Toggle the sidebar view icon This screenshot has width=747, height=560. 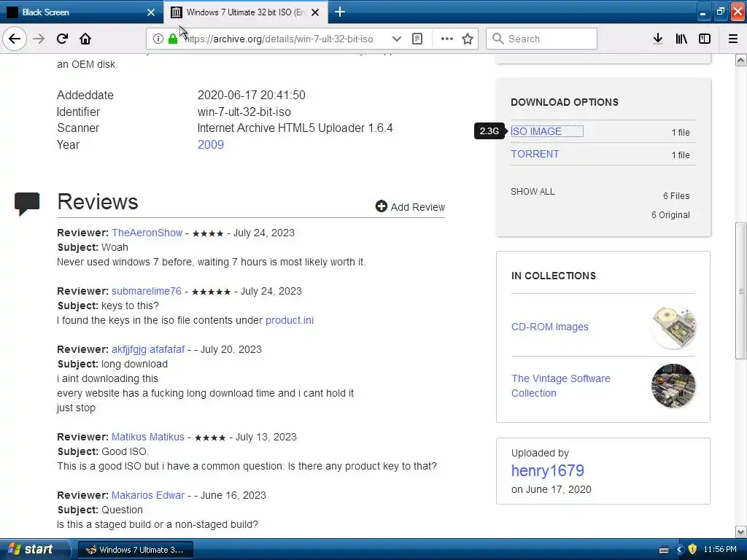point(705,39)
